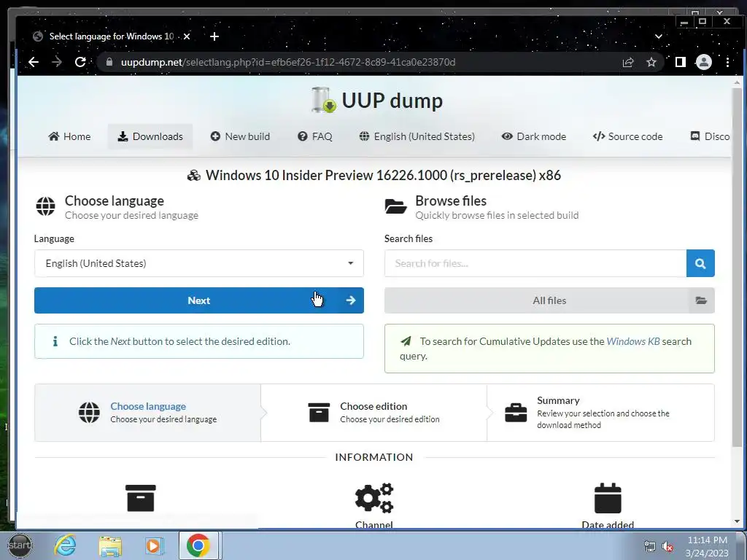Click the calendar icon above Date added
The width and height of the screenshot is (747, 560).
point(608,498)
